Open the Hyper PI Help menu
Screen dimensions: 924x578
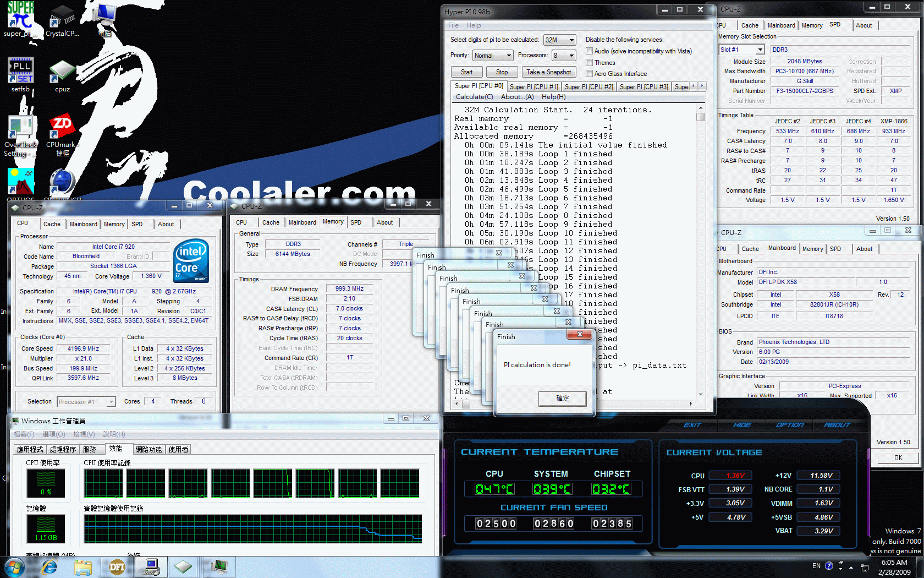(474, 25)
